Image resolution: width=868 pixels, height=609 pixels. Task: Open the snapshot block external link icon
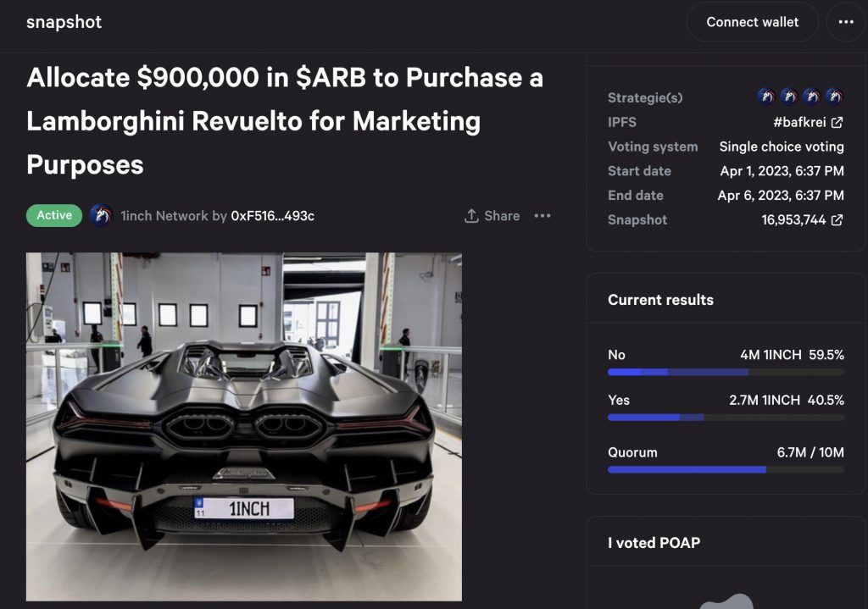(x=837, y=220)
